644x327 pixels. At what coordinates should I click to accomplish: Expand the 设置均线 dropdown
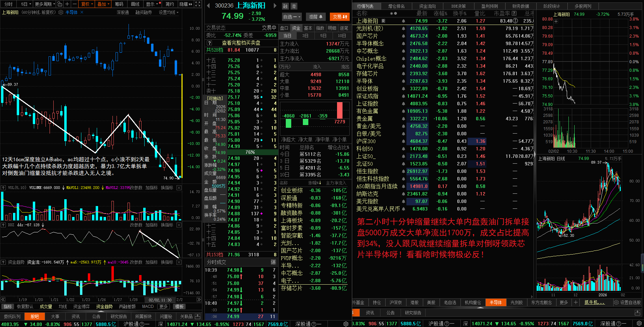point(169,12)
